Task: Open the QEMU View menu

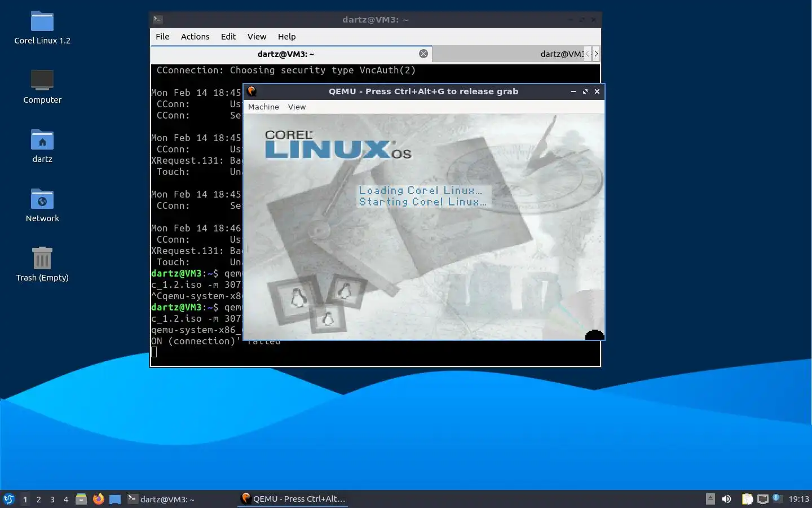Action: (x=297, y=107)
